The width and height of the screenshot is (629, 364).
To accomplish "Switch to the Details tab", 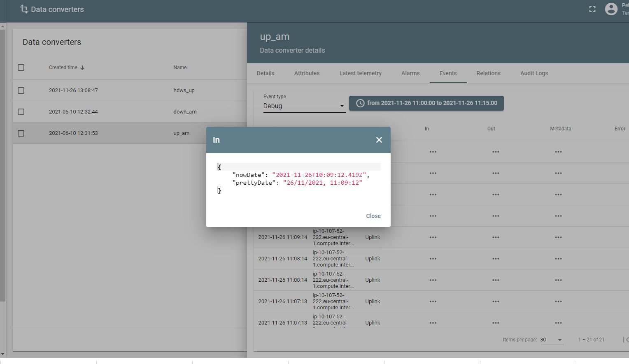I will click(266, 73).
